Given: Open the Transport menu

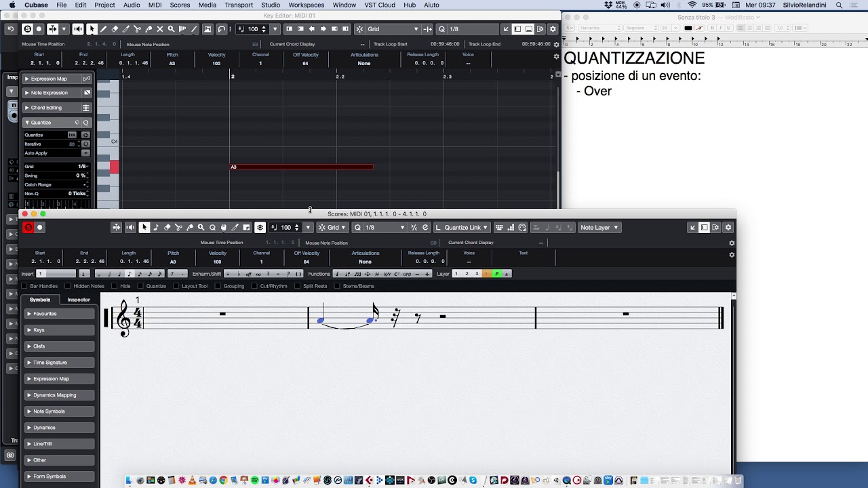Looking at the screenshot, I should click(239, 5).
